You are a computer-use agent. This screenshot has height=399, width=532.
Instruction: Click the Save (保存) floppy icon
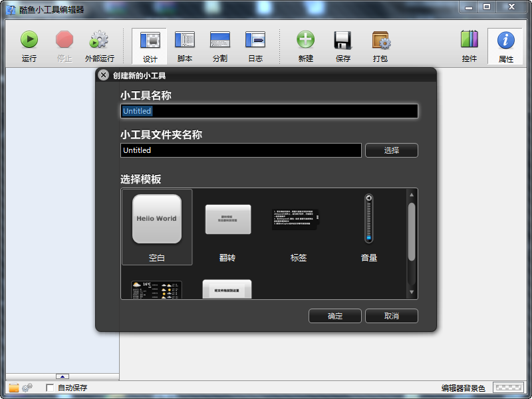[342, 41]
